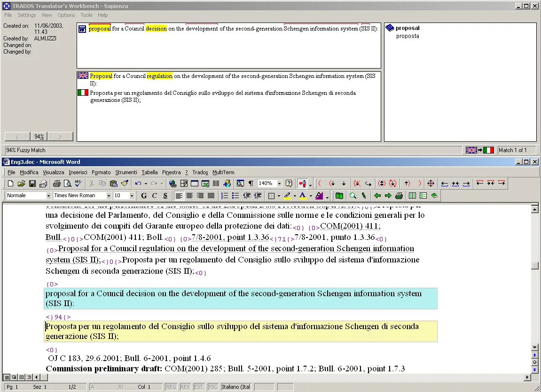This screenshot has height=392, width=541.
Task: Open the MultiTerm menu in Word
Action: [x=223, y=172]
